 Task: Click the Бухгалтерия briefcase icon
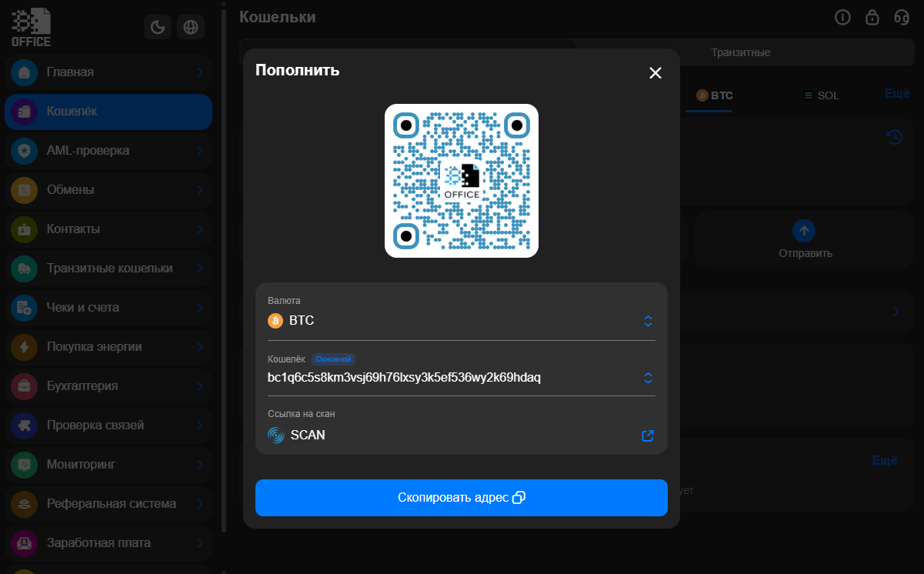point(24,386)
